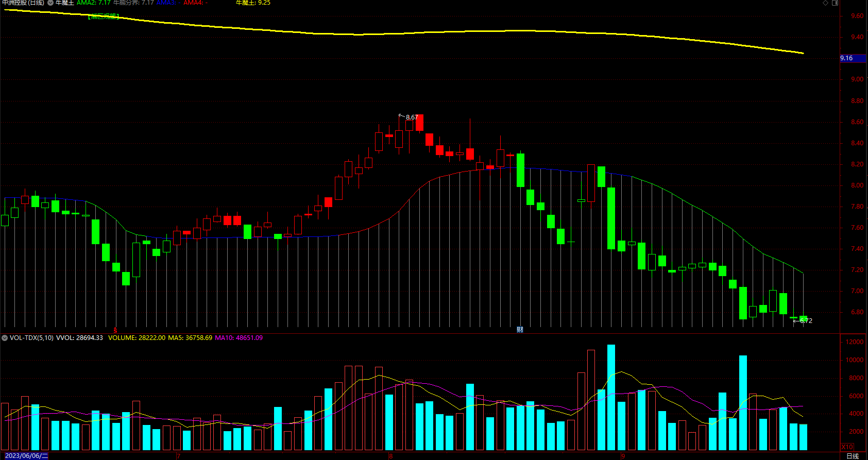Expand the VOL-TDX indicator dropdown arrow
Viewport: 868px width, 460px height.
pyautogui.click(x=5, y=338)
